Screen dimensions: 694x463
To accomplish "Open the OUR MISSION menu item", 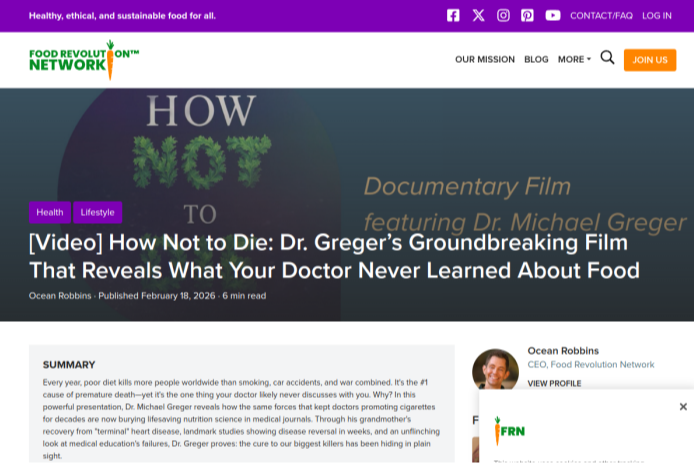I will 485,59.
